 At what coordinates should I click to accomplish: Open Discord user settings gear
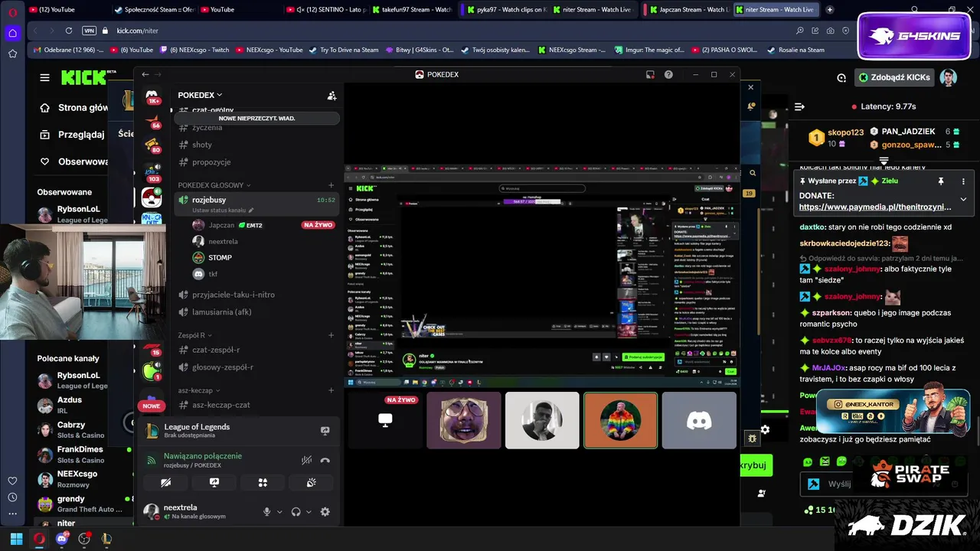point(325,512)
